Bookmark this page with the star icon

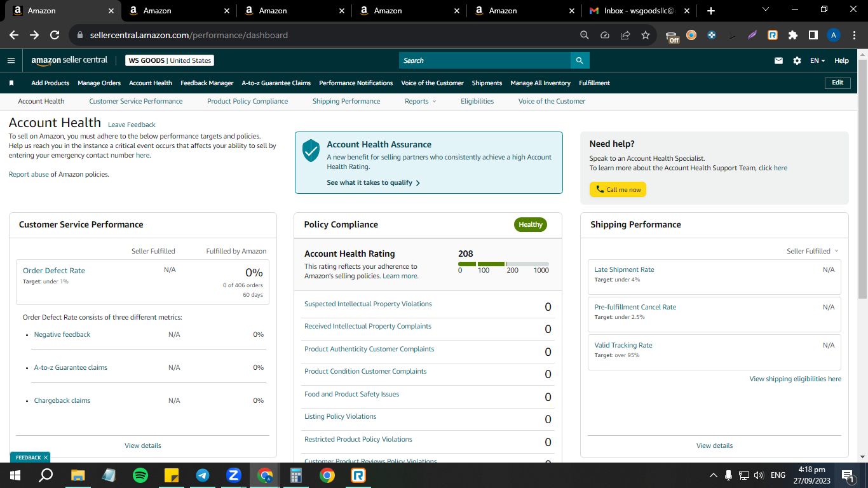tap(646, 35)
